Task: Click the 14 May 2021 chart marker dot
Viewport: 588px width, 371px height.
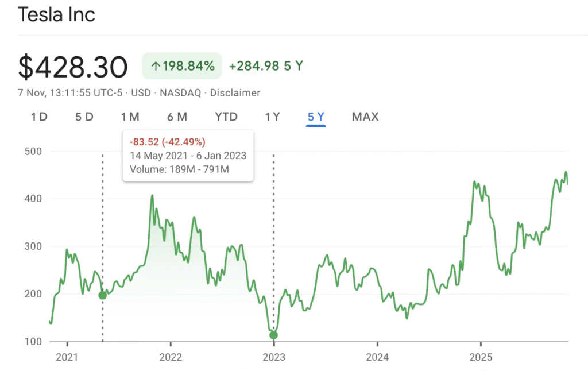Action: (103, 295)
